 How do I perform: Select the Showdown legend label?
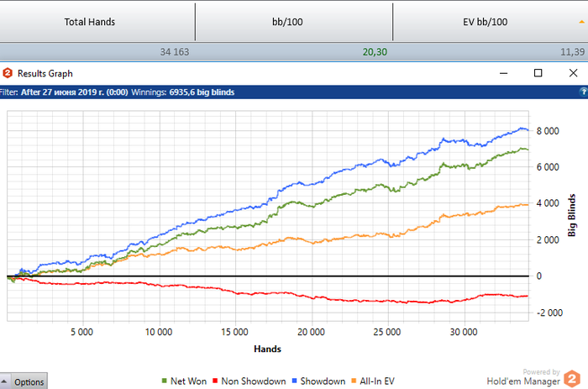click(323, 381)
